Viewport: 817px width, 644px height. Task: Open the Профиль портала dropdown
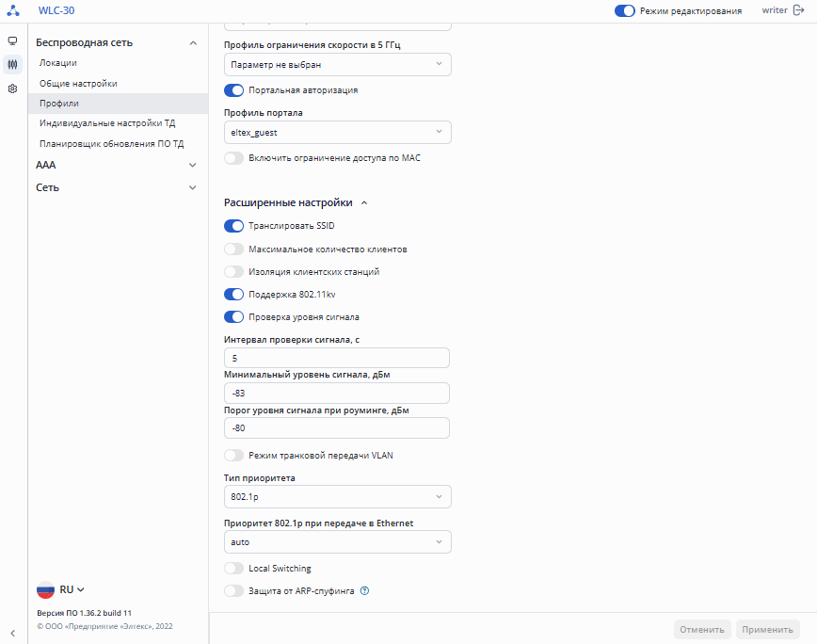338,133
